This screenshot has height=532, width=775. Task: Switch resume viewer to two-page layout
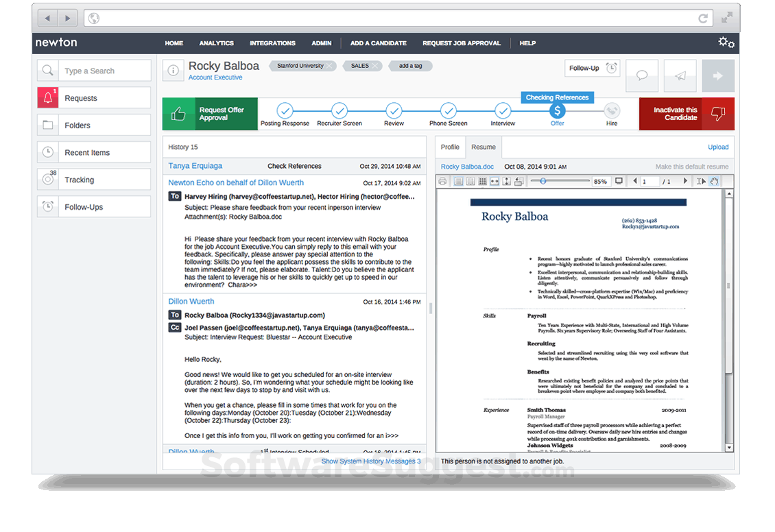[x=470, y=181]
